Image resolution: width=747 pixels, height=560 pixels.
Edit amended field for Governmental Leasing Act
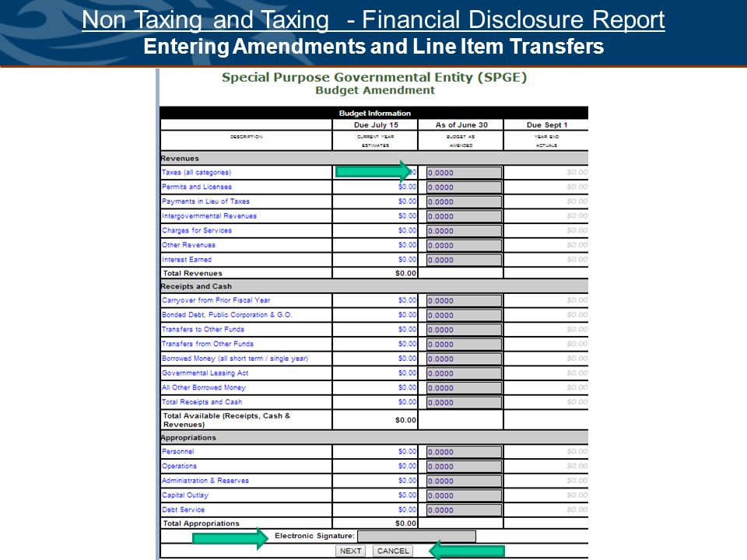tap(464, 373)
